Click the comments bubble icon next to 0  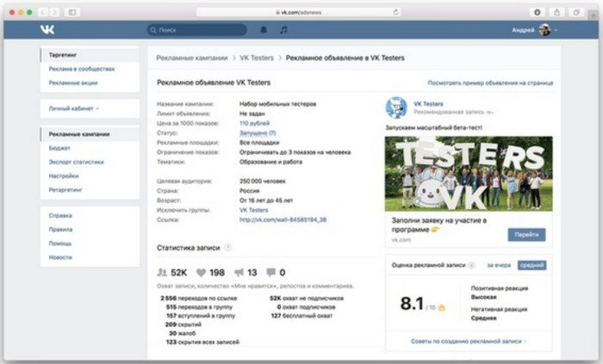point(270,272)
